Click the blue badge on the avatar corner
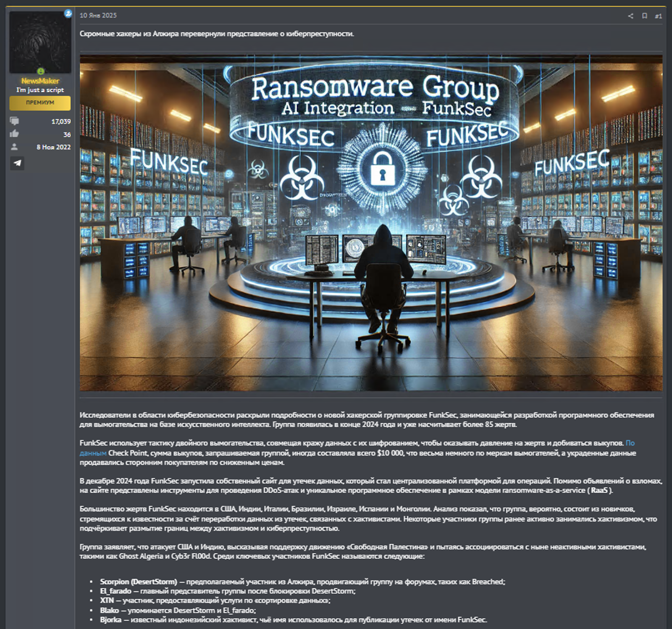The width and height of the screenshot is (672, 629). pyautogui.click(x=68, y=14)
